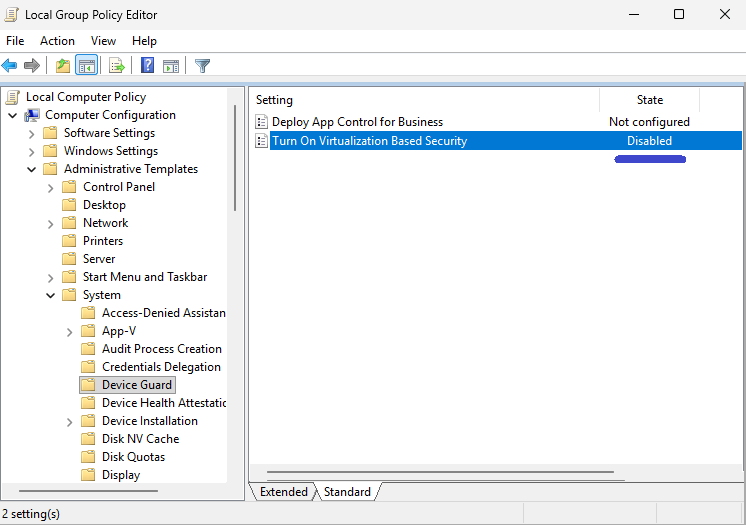Select Deploy App Control for Business setting
The width and height of the screenshot is (746, 525).
357,122
